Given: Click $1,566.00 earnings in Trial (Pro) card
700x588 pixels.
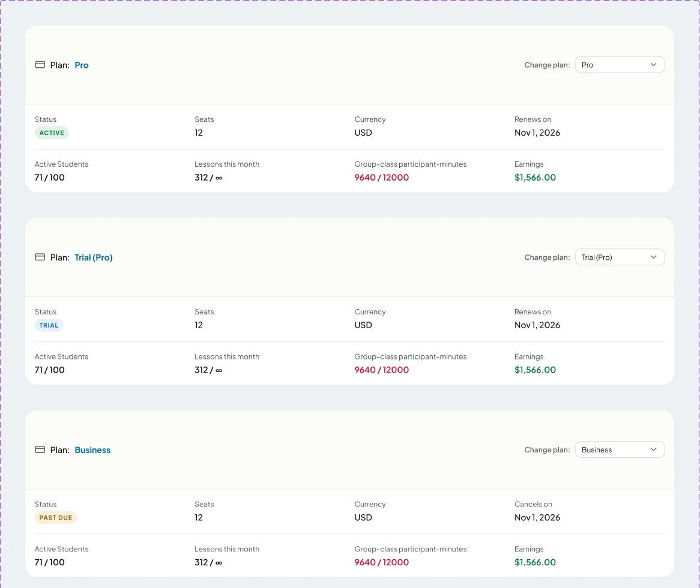Looking at the screenshot, I should pos(536,370).
